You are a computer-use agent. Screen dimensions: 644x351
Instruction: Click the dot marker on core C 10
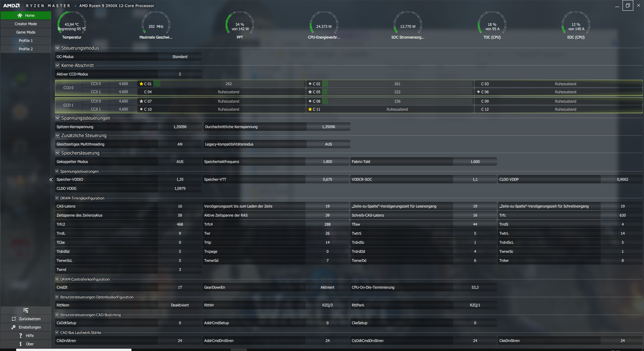[x=141, y=109]
